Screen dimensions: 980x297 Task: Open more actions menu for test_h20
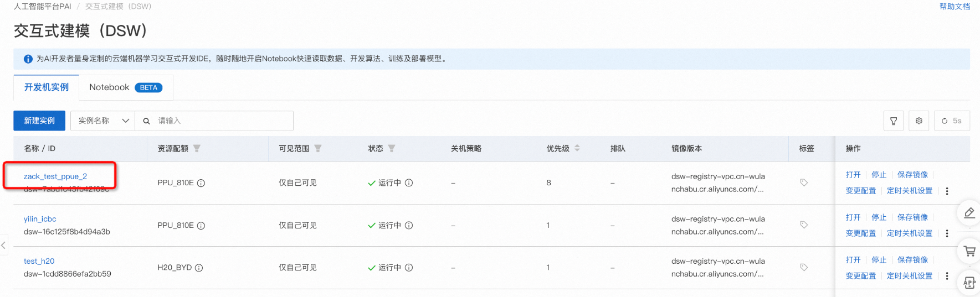click(x=947, y=276)
